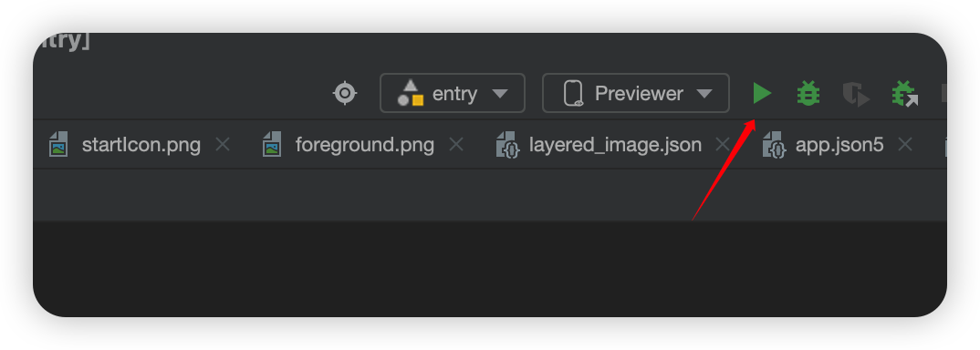
Task: Click the crosshair locate icon
Action: 345,94
